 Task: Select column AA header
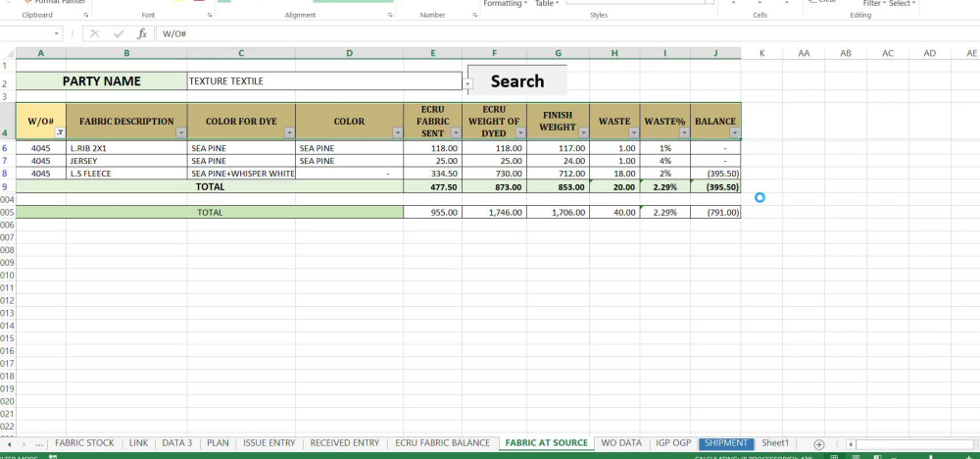804,53
